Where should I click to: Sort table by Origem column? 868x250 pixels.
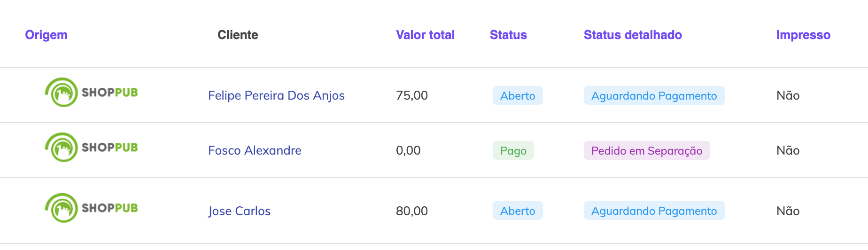(x=46, y=35)
